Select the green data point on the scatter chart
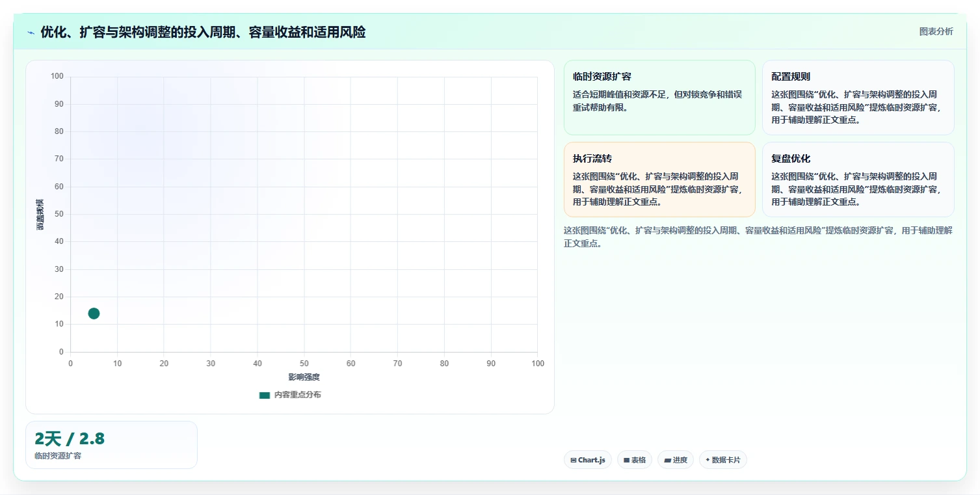 94,314
